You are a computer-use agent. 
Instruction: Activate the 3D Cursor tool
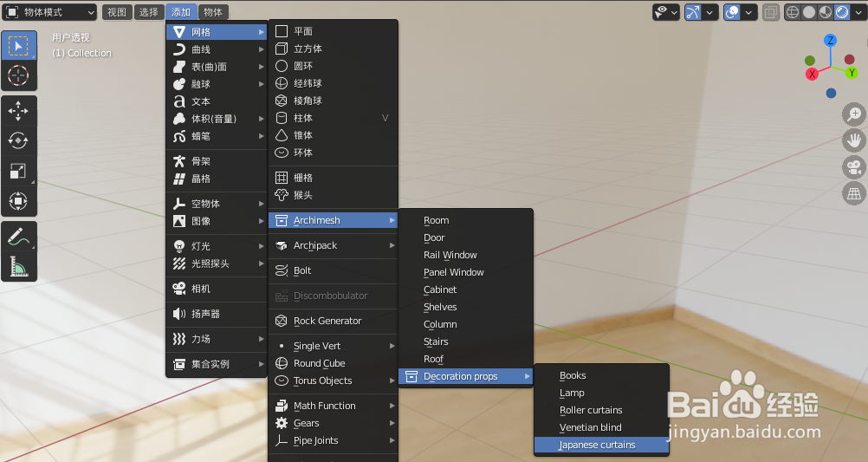pyautogui.click(x=19, y=75)
